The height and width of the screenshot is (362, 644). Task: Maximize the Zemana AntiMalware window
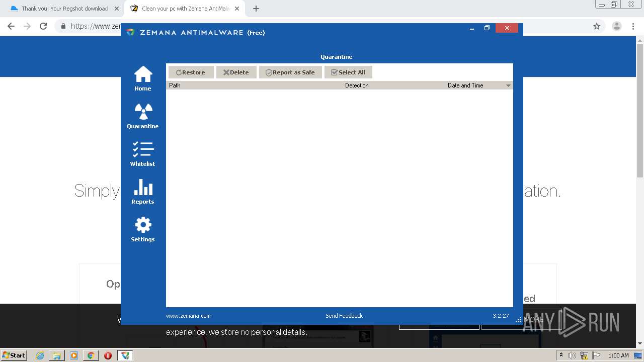[487, 28]
